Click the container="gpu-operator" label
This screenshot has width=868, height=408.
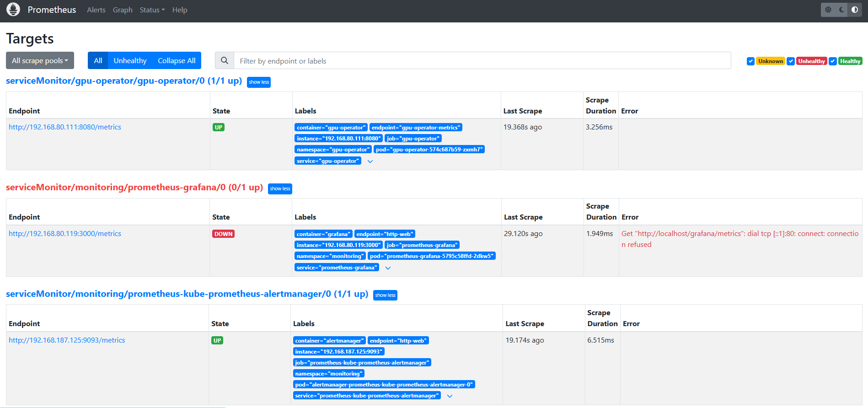tap(331, 128)
